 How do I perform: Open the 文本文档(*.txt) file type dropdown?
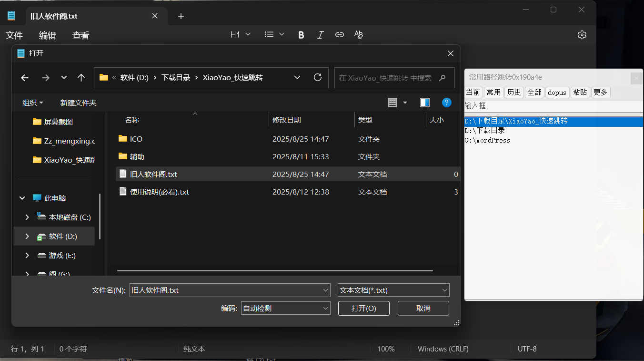tap(393, 290)
